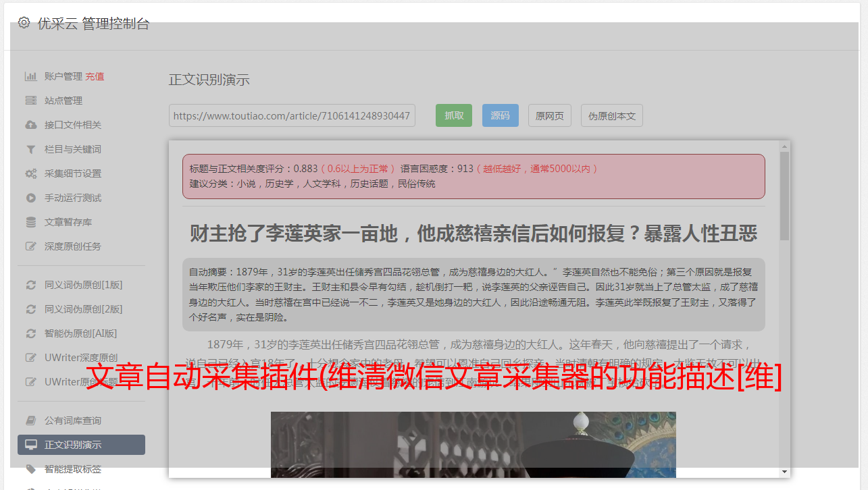Click the scrollbar down arrow

point(784,472)
